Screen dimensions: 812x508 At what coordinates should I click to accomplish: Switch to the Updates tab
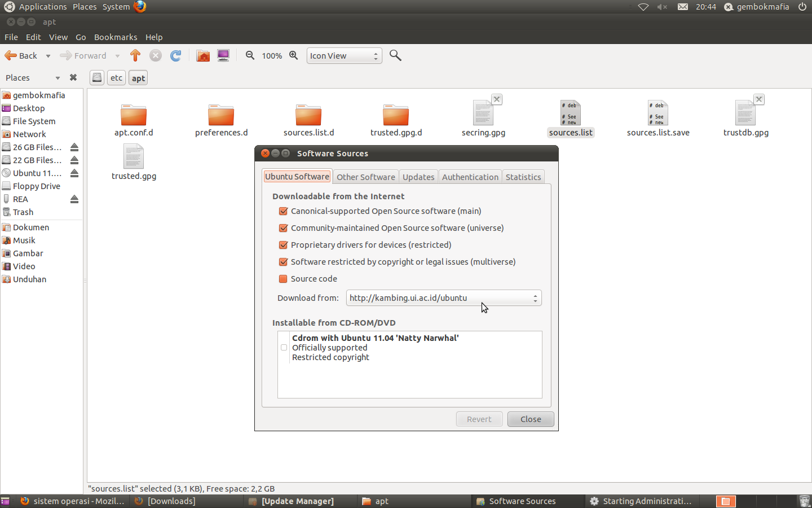[x=418, y=177]
